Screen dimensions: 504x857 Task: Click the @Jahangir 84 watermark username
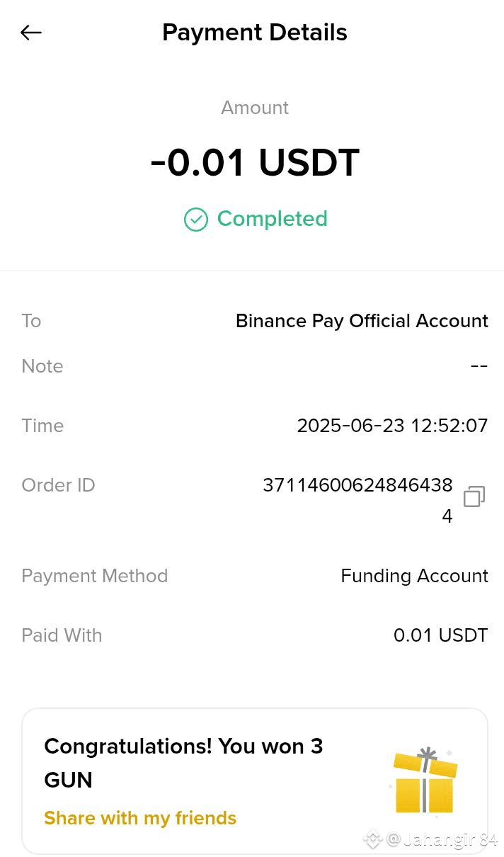click(x=442, y=840)
